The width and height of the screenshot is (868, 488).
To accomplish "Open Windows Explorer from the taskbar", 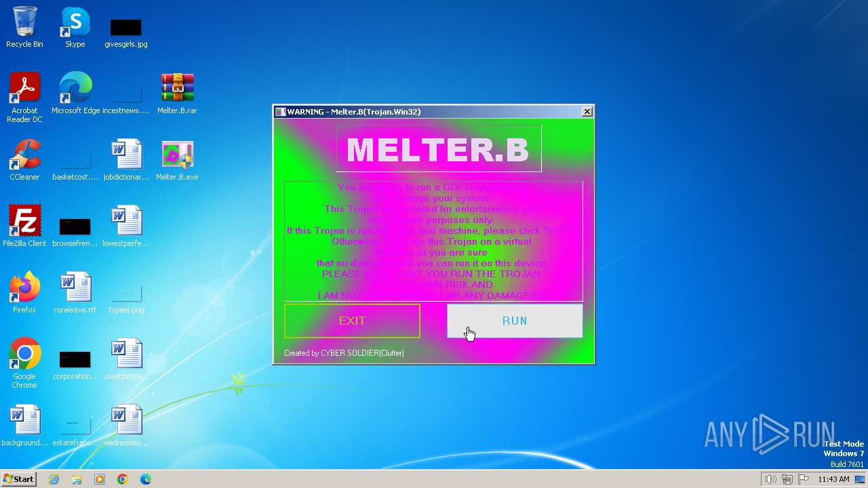I will (77, 479).
